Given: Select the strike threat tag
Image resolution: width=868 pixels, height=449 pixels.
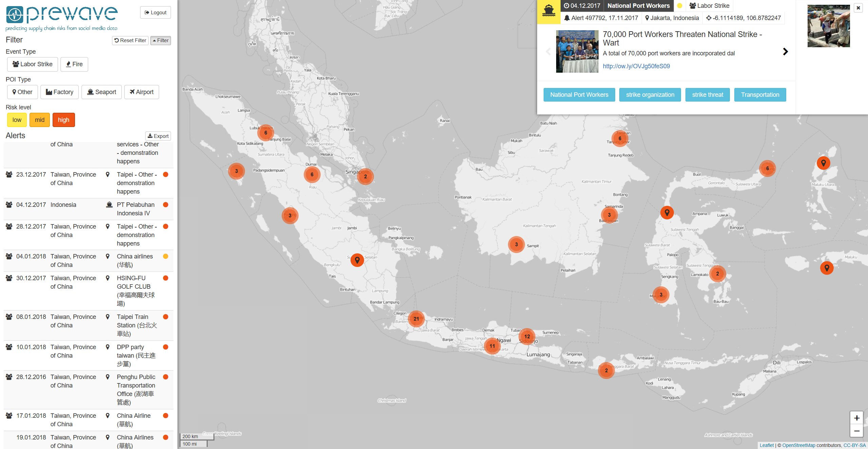Looking at the screenshot, I should (x=707, y=95).
